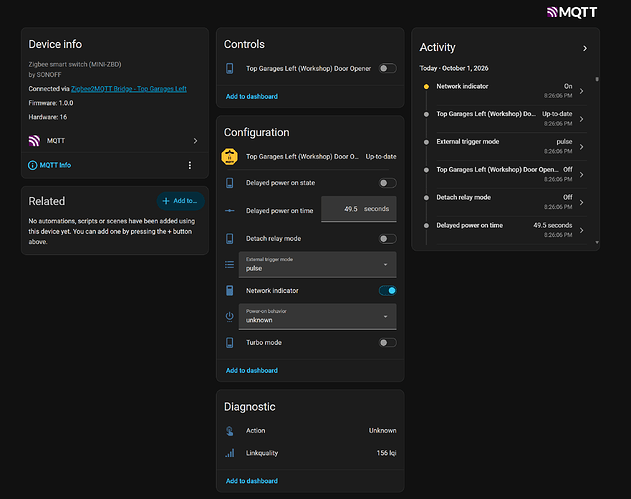
Task: Click Add to dashboard in Configuration
Action: (252, 371)
